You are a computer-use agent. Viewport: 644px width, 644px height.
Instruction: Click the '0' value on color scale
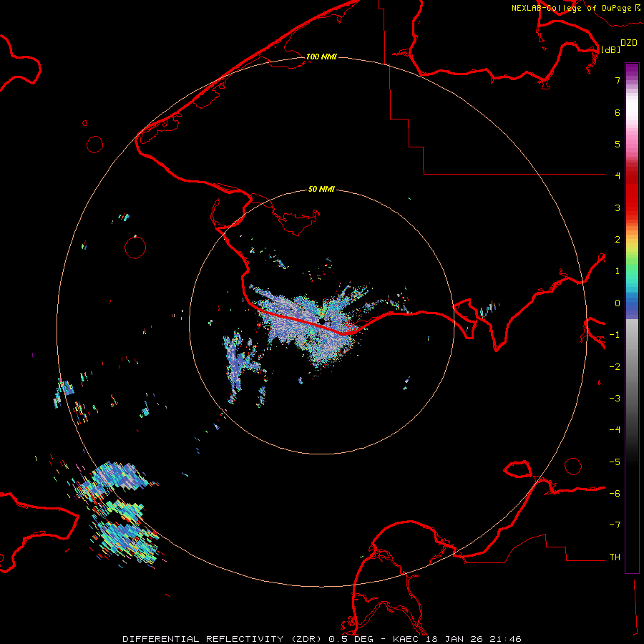pos(618,303)
